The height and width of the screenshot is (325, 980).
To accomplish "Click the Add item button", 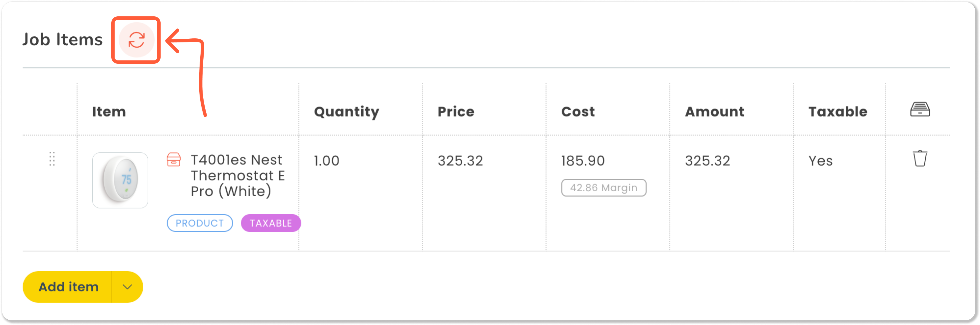I will pyautogui.click(x=68, y=287).
